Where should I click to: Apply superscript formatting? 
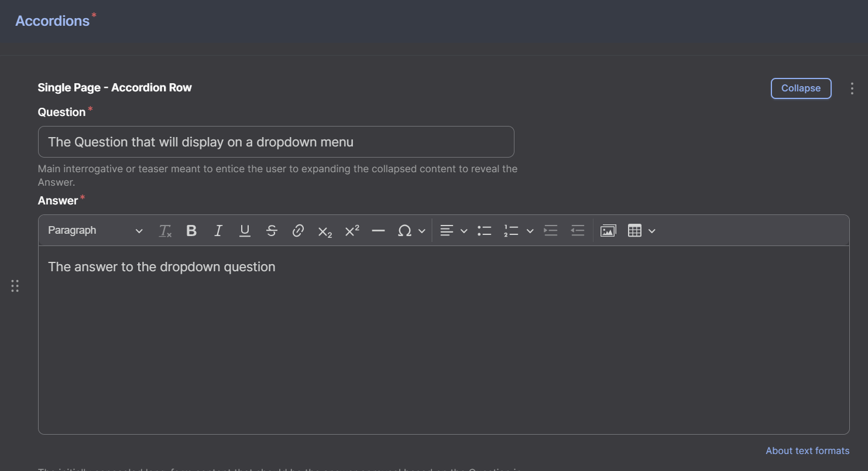(352, 231)
